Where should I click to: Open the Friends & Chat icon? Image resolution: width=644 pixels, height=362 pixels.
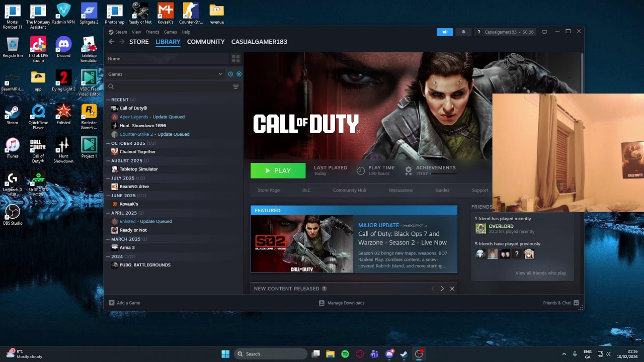tap(576, 303)
